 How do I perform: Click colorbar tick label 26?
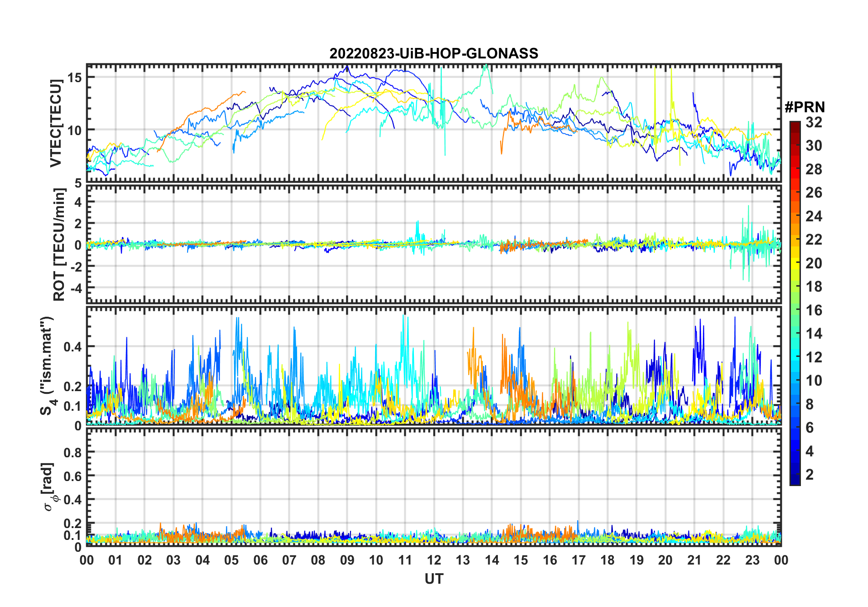point(814,193)
